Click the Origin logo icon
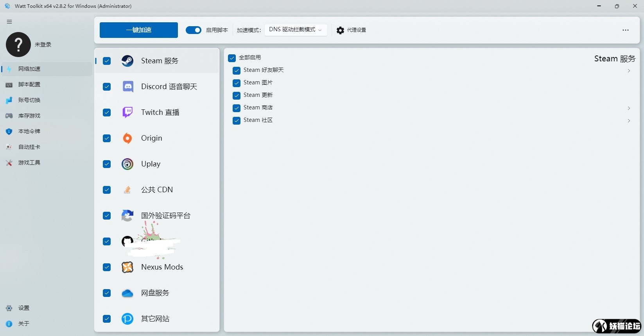644x336 pixels. coord(127,138)
